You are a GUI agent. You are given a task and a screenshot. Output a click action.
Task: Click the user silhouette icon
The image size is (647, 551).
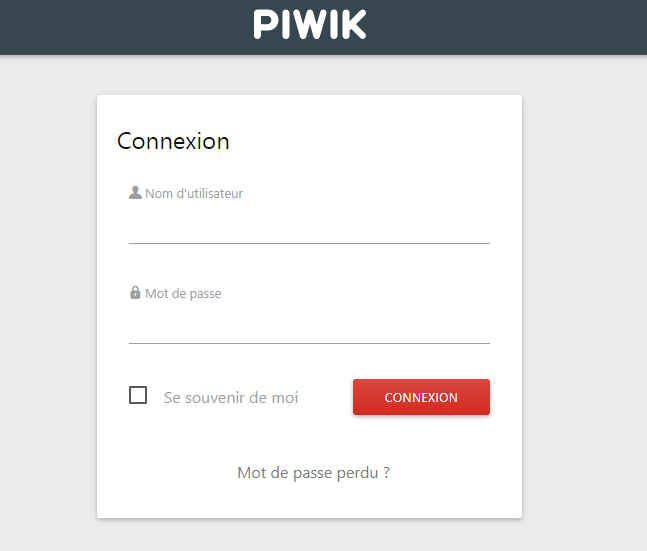pos(135,193)
